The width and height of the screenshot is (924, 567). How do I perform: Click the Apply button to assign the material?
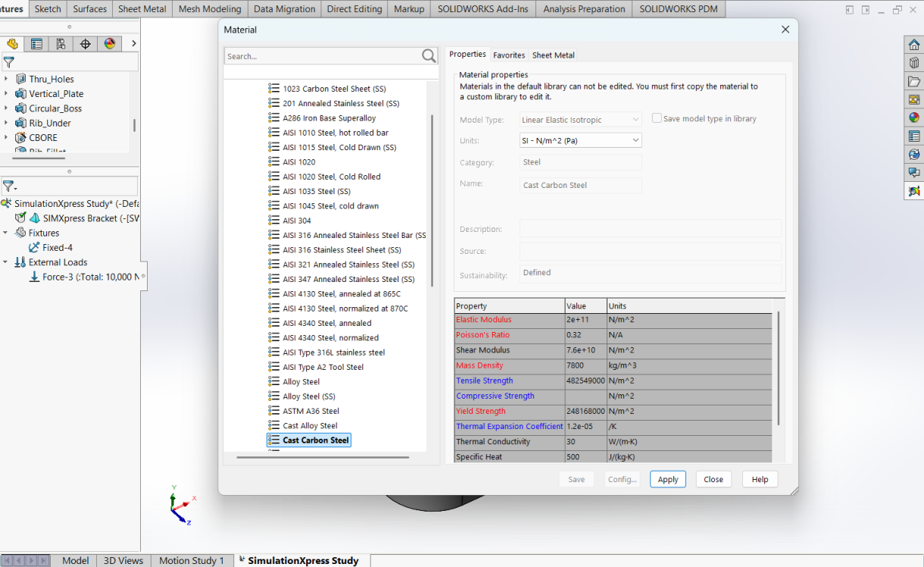pyautogui.click(x=667, y=479)
